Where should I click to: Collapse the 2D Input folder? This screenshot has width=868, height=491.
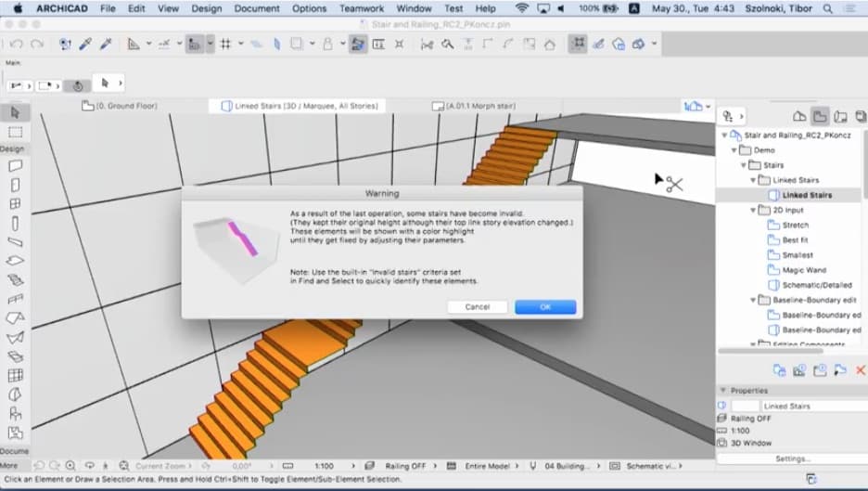(753, 210)
